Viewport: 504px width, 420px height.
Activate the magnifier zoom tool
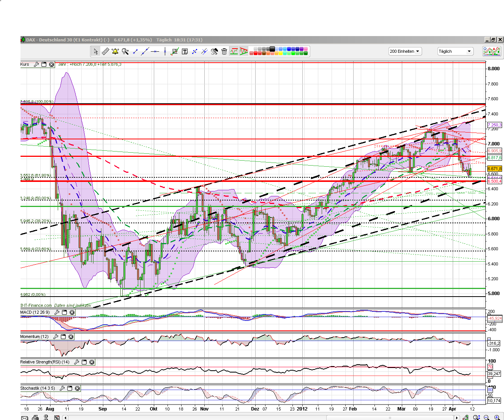[x=125, y=51]
